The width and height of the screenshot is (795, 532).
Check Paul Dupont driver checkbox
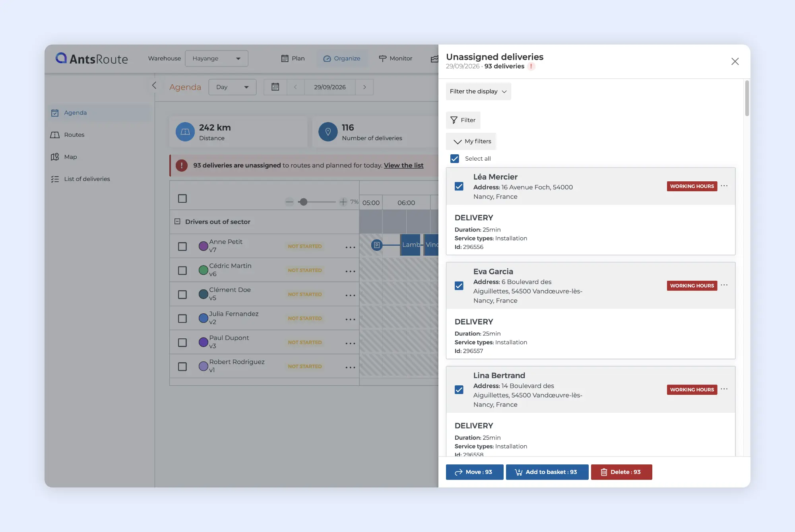[182, 343]
